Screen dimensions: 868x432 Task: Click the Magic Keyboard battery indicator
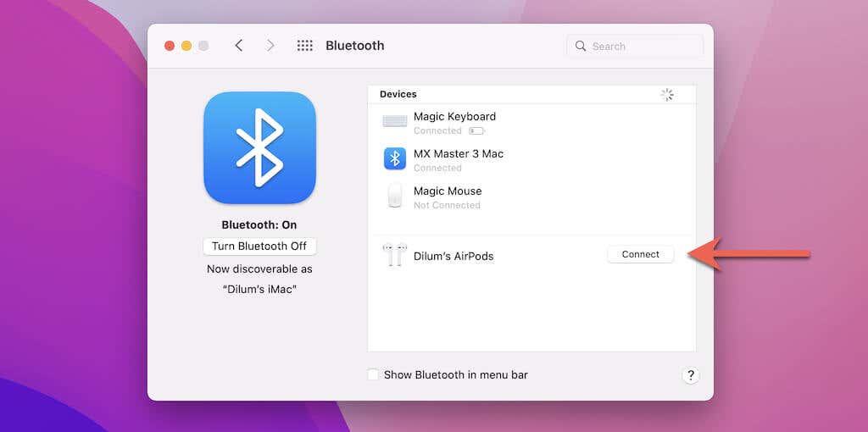(476, 131)
